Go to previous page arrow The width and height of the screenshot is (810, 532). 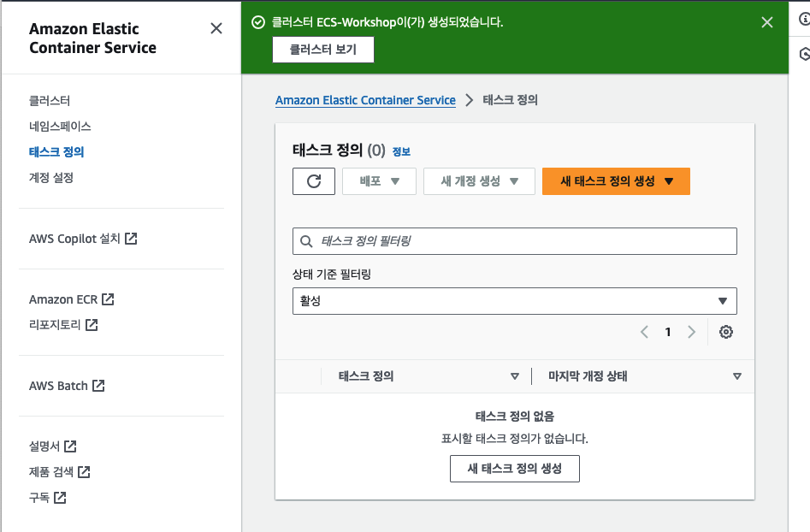coord(644,332)
